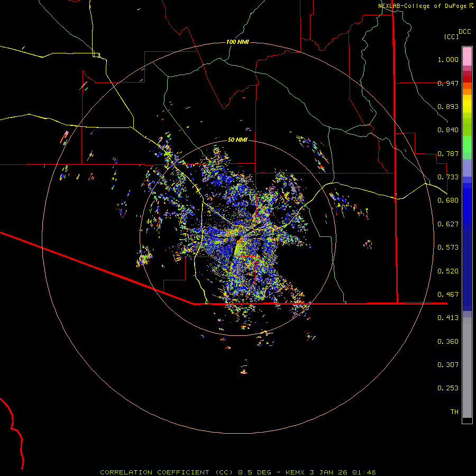Click the TH threshold label on the scale

(454, 412)
